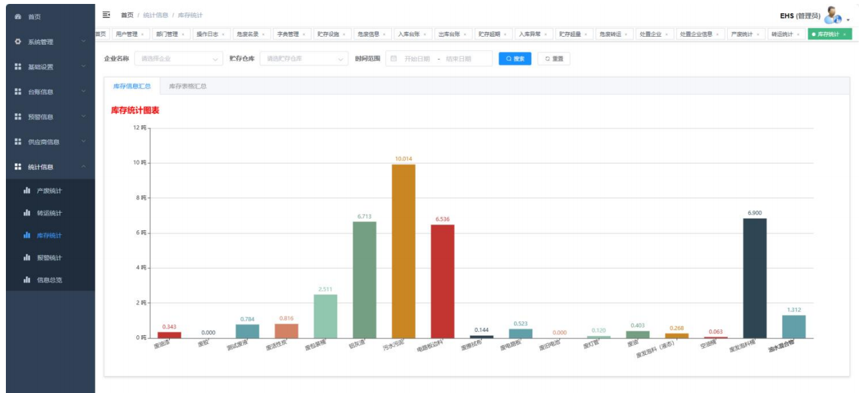Close the 危废信息 tab
This screenshot has height=393, width=868.
pos(384,34)
